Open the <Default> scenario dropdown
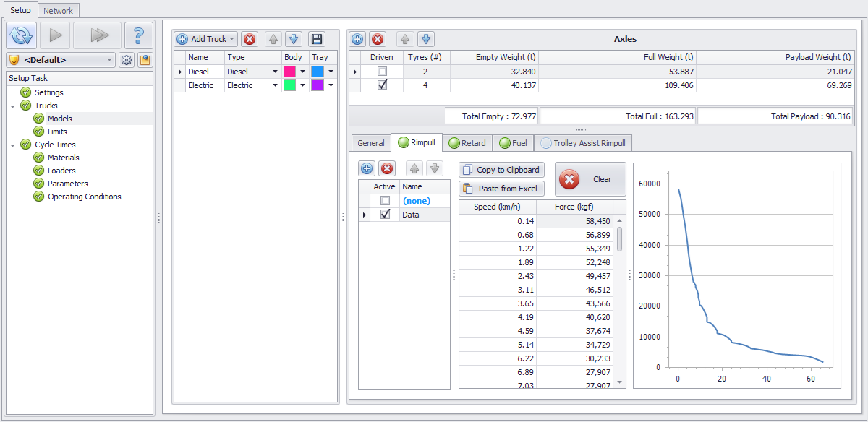This screenshot has height=422, width=868. click(109, 60)
